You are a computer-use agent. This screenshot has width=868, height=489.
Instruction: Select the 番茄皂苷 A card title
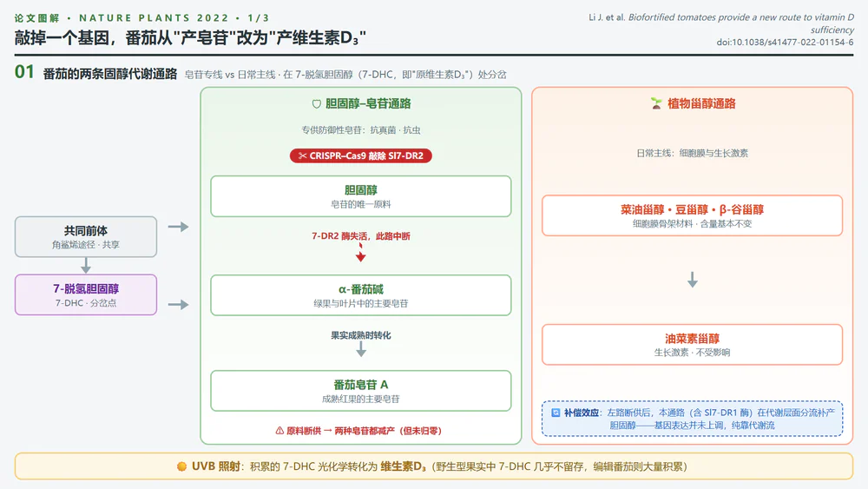tap(361, 384)
